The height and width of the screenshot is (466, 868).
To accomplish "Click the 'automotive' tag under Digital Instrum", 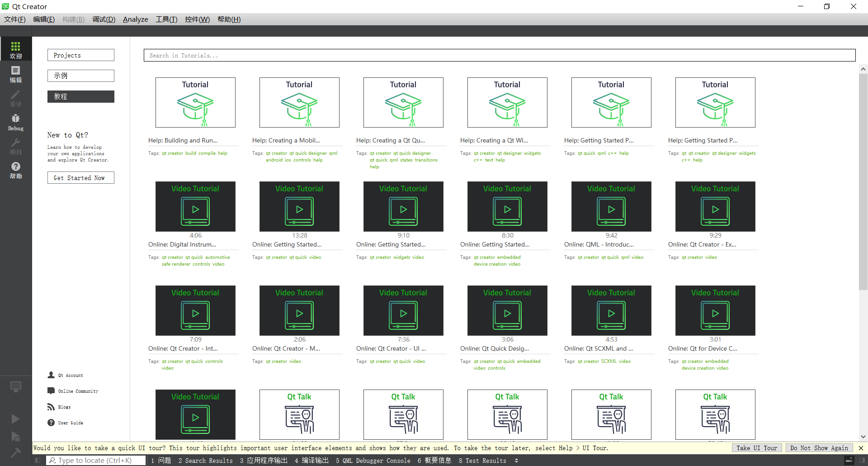I will (217, 257).
